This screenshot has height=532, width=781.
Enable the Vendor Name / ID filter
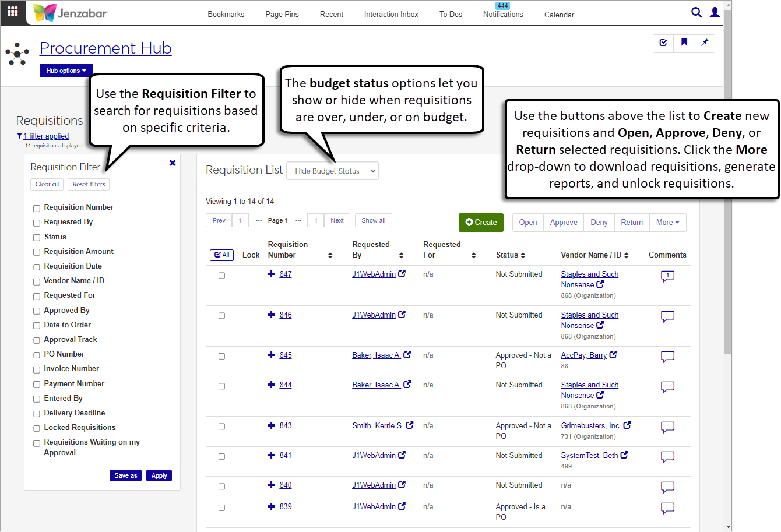click(37, 281)
